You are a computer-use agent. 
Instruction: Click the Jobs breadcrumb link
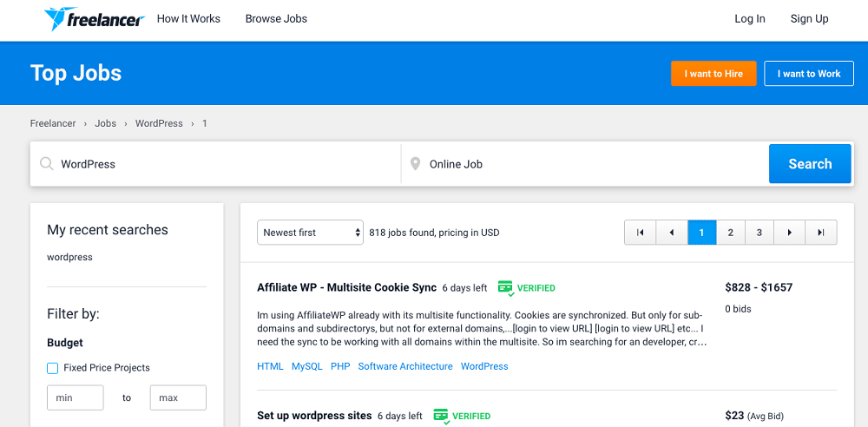coord(106,123)
